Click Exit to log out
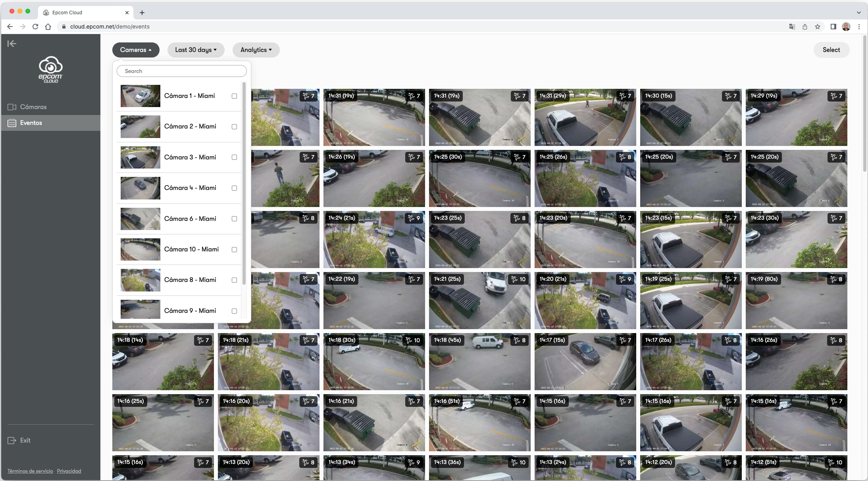868x481 pixels. pos(19,441)
